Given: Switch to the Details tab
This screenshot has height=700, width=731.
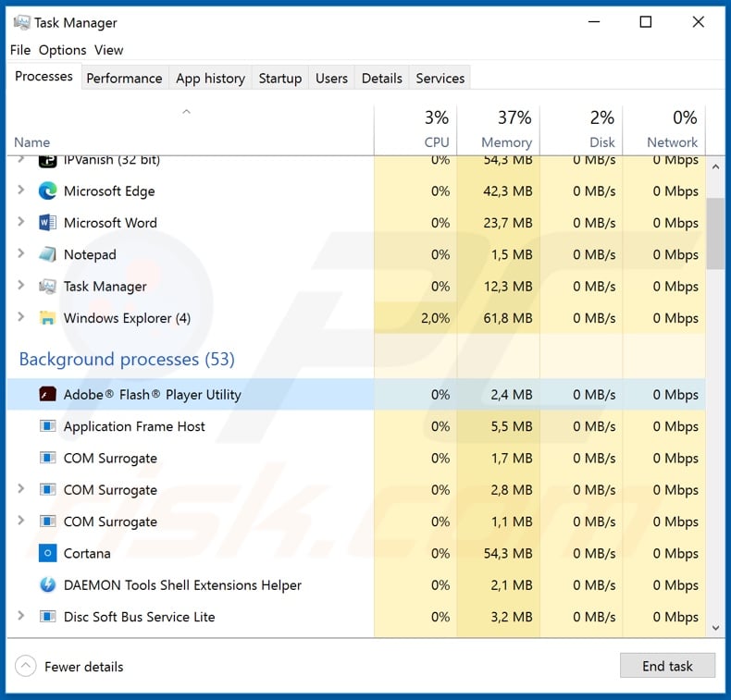Looking at the screenshot, I should (x=382, y=79).
